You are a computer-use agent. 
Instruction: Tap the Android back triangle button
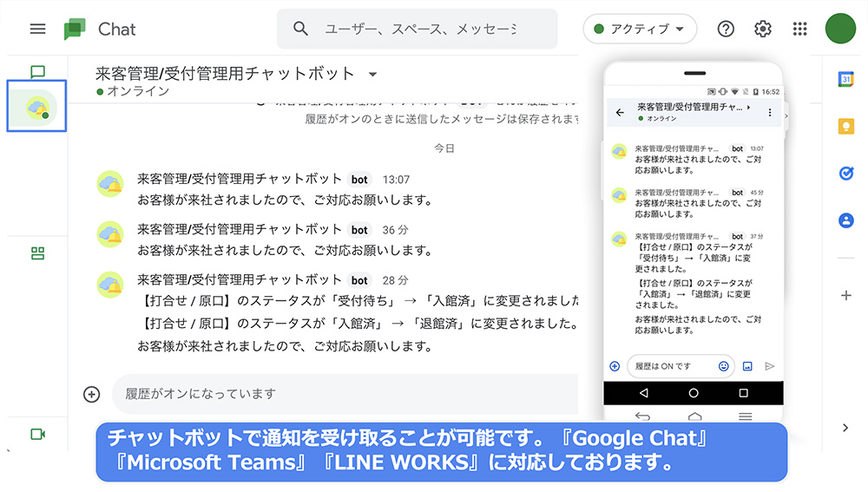[x=644, y=393]
